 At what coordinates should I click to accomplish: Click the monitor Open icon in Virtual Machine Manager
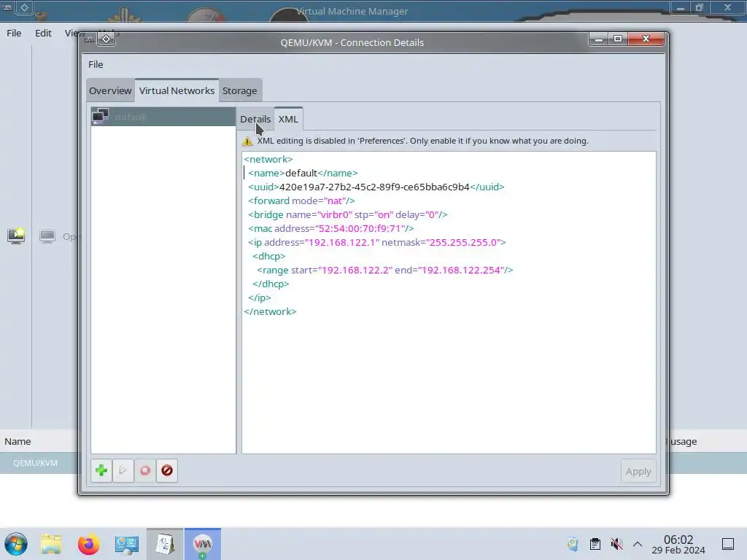click(x=47, y=236)
